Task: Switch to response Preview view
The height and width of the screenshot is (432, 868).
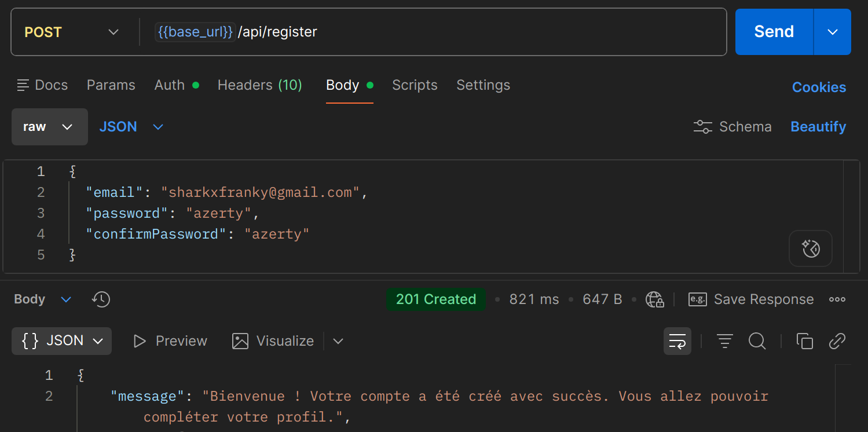Action: pyautogui.click(x=170, y=341)
